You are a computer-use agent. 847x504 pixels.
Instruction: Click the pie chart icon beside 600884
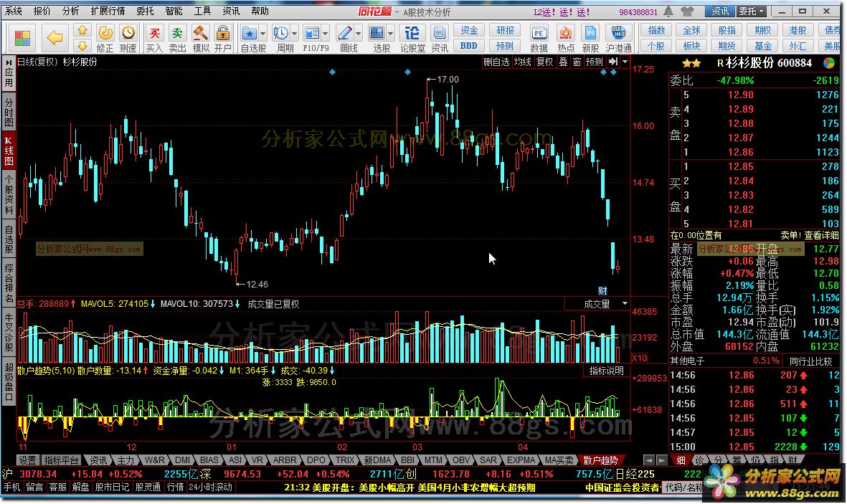pyautogui.click(x=828, y=63)
